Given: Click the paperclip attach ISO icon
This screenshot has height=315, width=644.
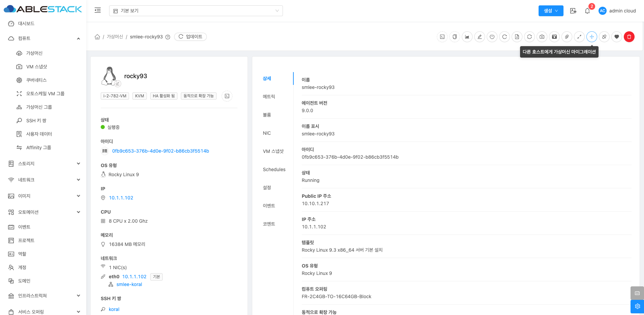Looking at the screenshot, I should (x=567, y=37).
